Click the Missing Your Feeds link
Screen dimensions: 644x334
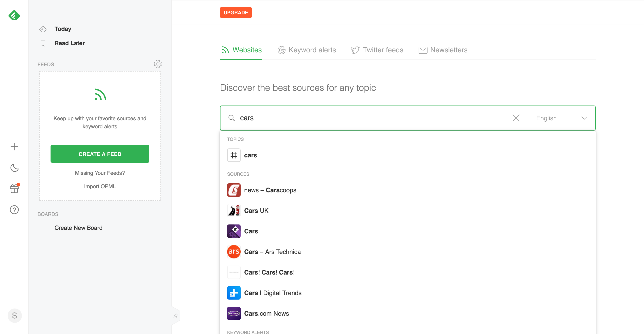pyautogui.click(x=100, y=173)
